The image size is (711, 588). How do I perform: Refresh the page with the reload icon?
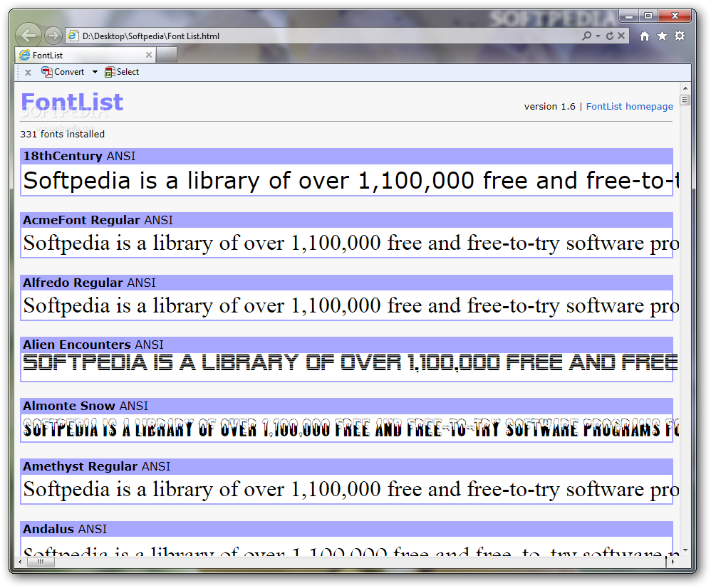[610, 36]
